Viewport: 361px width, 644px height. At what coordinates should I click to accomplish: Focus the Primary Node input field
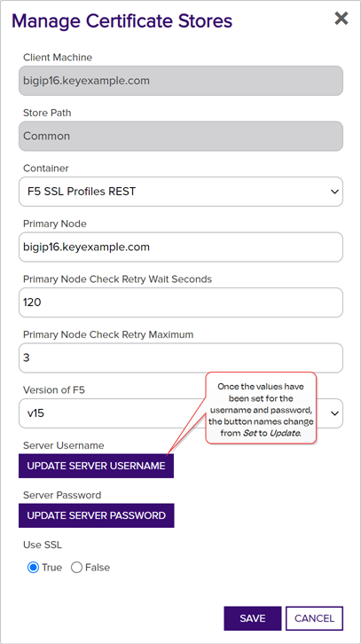pyautogui.click(x=181, y=247)
